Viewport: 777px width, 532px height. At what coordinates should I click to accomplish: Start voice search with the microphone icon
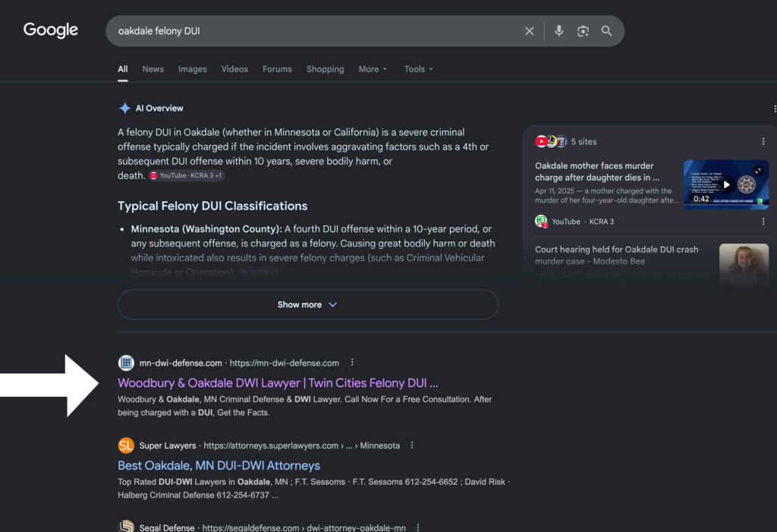click(x=559, y=31)
